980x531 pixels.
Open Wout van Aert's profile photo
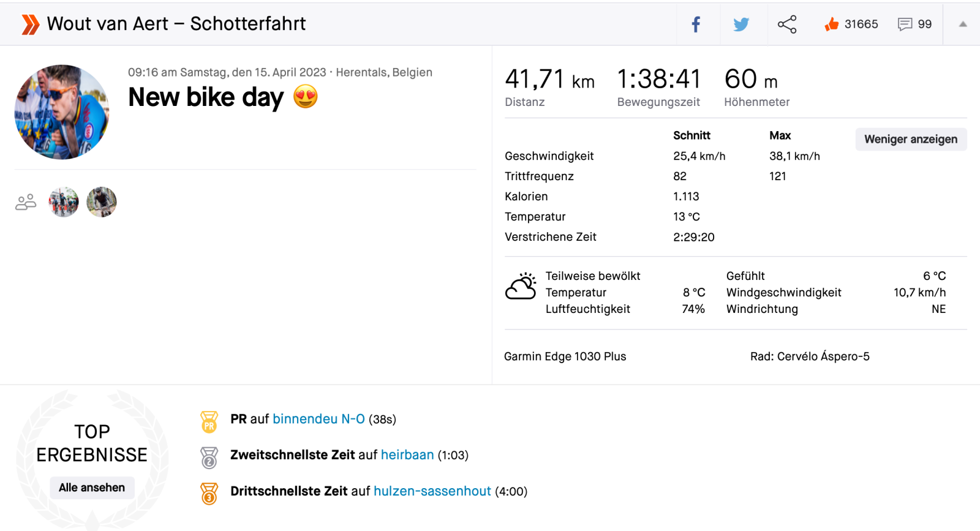pyautogui.click(x=62, y=112)
